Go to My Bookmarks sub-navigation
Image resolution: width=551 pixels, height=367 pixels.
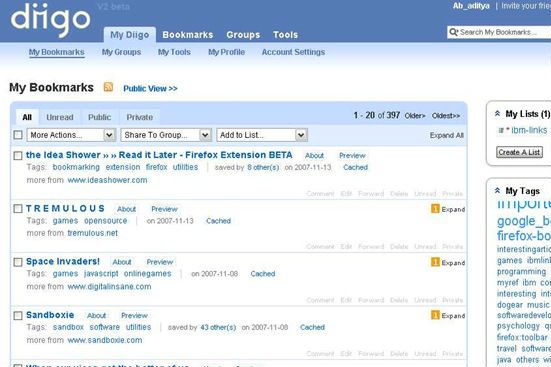click(x=57, y=52)
